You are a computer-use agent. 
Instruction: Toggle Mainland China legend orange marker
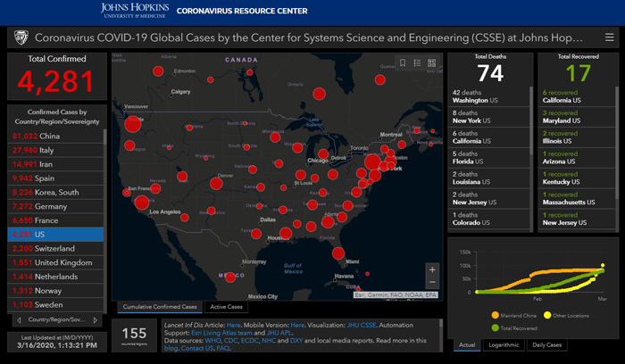point(495,316)
